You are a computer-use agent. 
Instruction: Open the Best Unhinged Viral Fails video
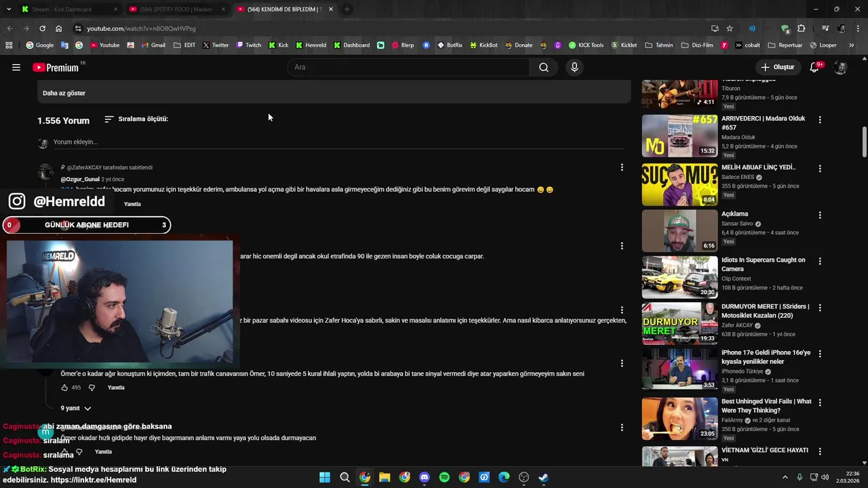pos(766,406)
